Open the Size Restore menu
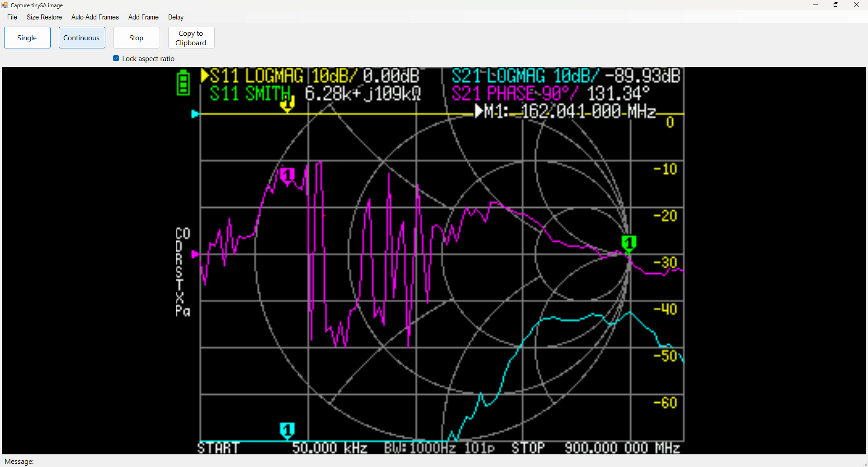 point(44,17)
